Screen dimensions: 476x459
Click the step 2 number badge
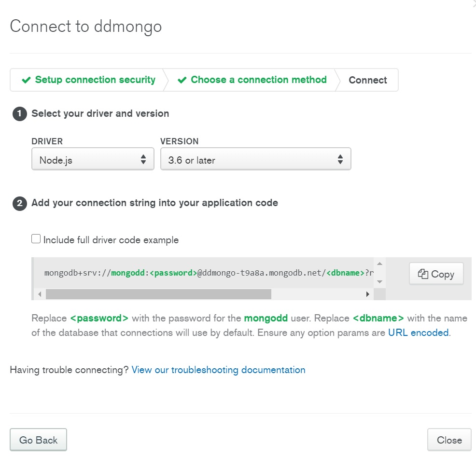[19, 203]
